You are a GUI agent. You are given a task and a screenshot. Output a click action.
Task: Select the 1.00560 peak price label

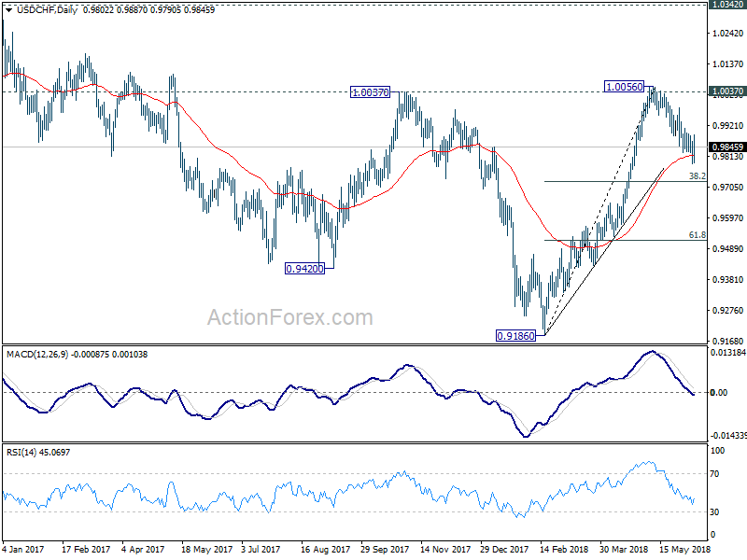tap(624, 87)
